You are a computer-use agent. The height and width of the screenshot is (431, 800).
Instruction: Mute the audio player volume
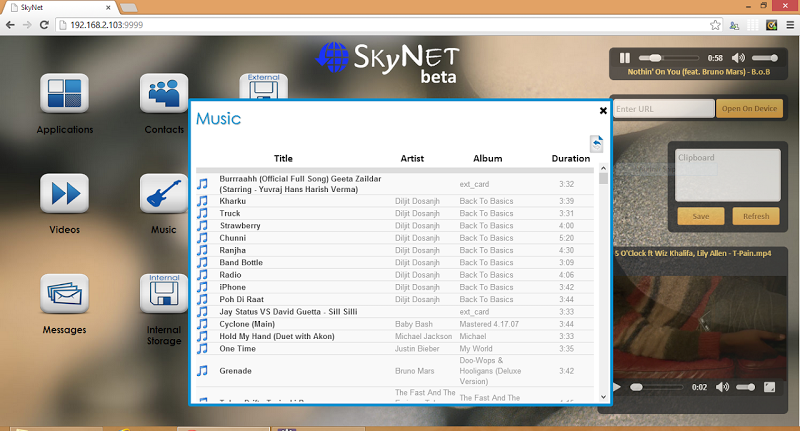tap(738, 58)
